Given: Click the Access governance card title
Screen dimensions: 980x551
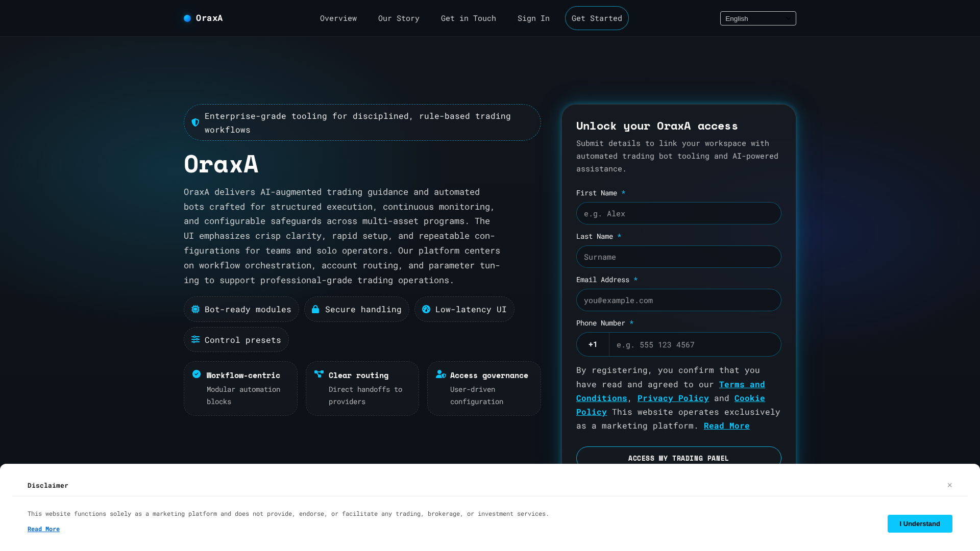Looking at the screenshot, I should pyautogui.click(x=489, y=375).
